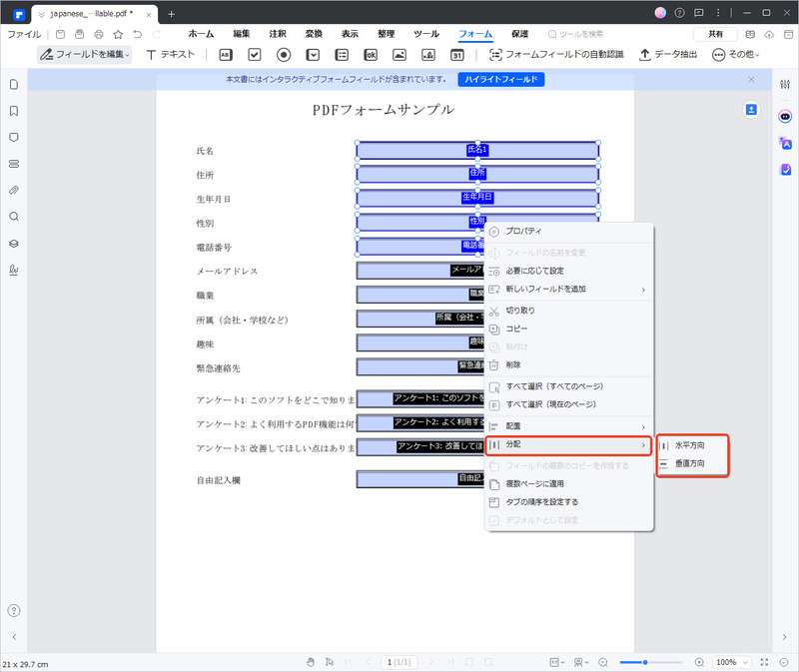Open the layers panel in left sidebar
This screenshot has height=672, width=799.
14,243
